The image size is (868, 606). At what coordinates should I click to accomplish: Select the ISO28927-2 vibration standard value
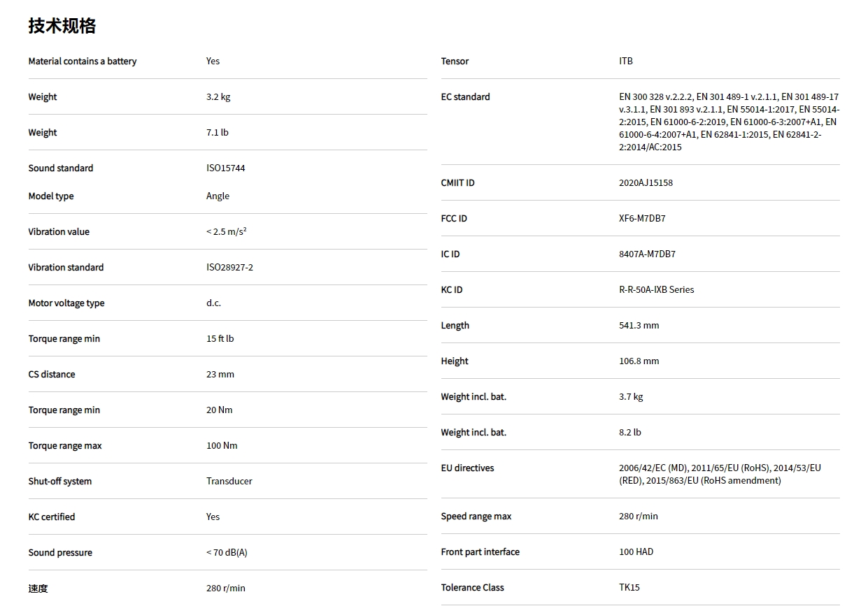[229, 268]
